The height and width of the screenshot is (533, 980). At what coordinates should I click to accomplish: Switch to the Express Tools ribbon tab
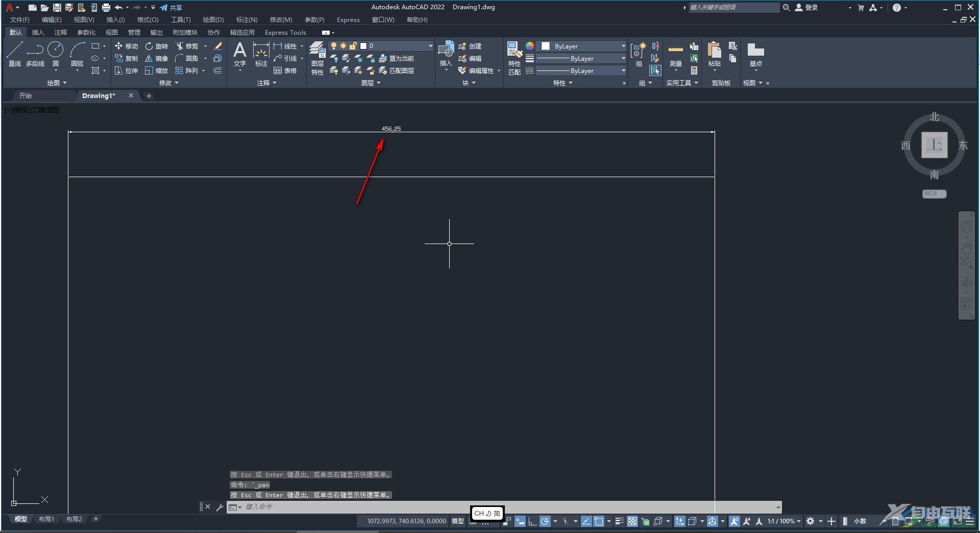coord(285,32)
